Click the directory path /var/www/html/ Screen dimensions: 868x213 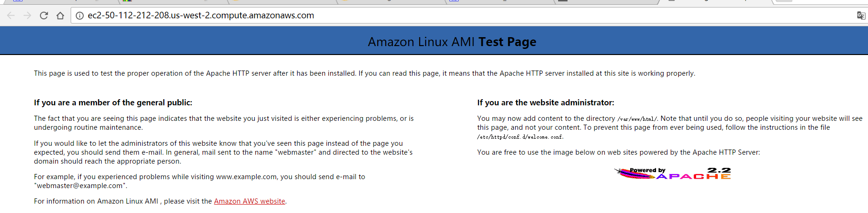[x=637, y=119]
